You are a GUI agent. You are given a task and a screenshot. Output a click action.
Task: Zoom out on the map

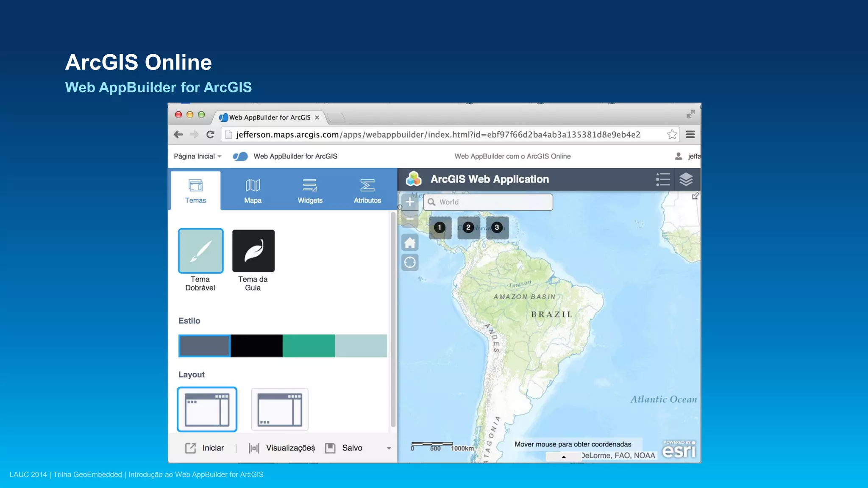point(410,219)
